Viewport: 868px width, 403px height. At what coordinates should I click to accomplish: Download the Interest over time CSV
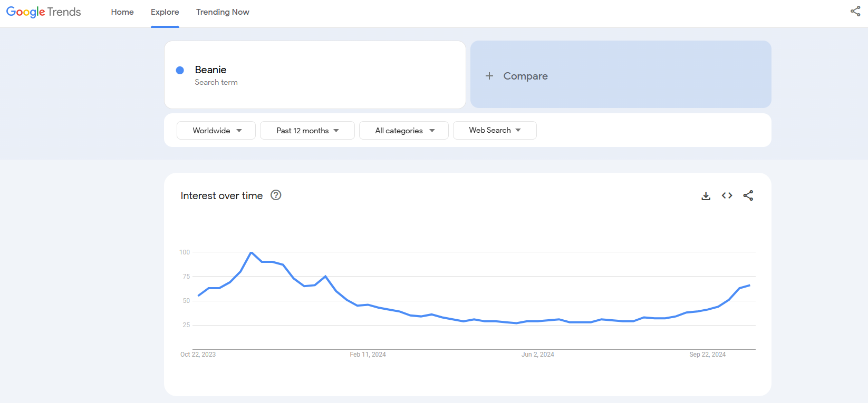[x=706, y=195]
